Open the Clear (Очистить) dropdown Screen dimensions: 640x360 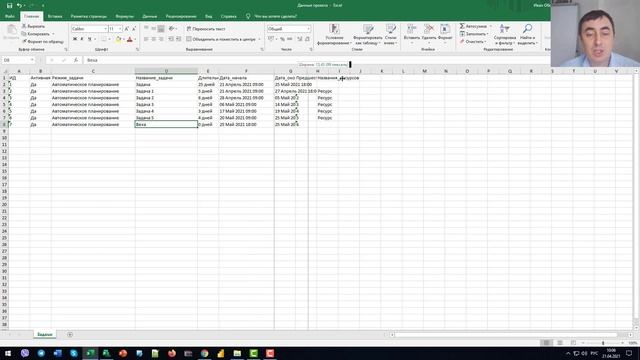coord(472,42)
